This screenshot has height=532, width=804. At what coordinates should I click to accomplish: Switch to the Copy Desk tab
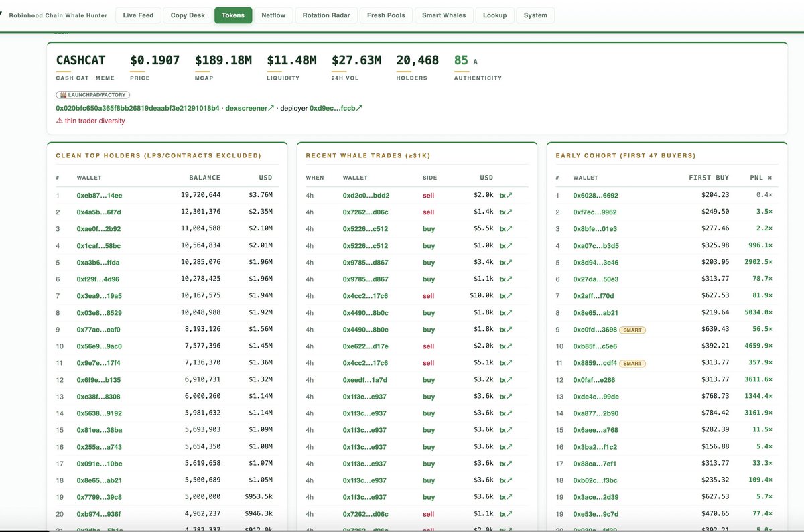point(188,15)
